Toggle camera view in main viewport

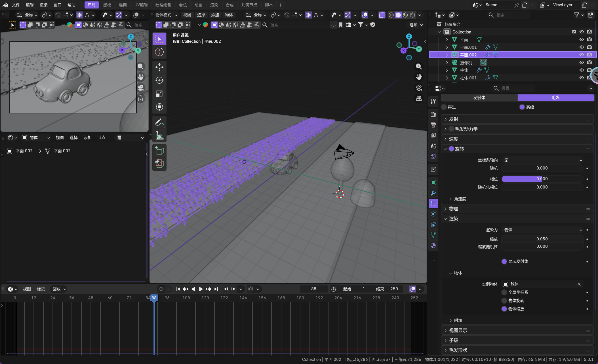[x=419, y=88]
